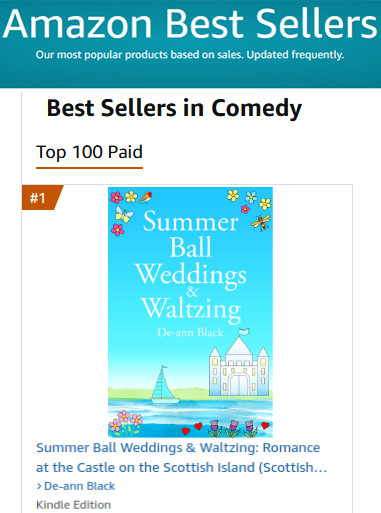This screenshot has height=513, width=381.
Task: Open the Summer Ball Weddings & Waltzing title link
Action: click(181, 457)
